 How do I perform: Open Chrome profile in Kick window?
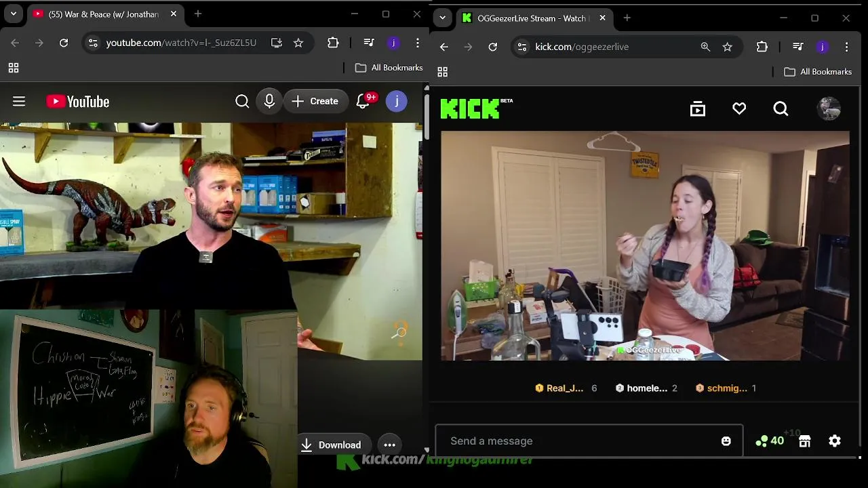click(822, 47)
